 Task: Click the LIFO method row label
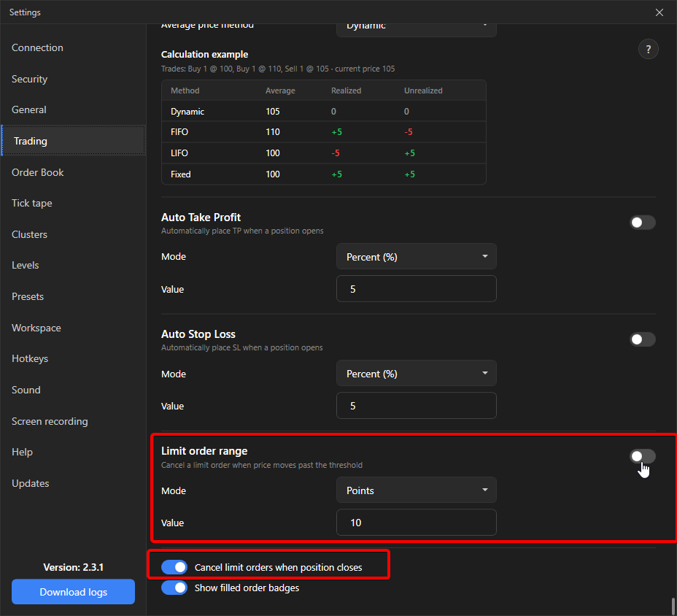click(179, 153)
